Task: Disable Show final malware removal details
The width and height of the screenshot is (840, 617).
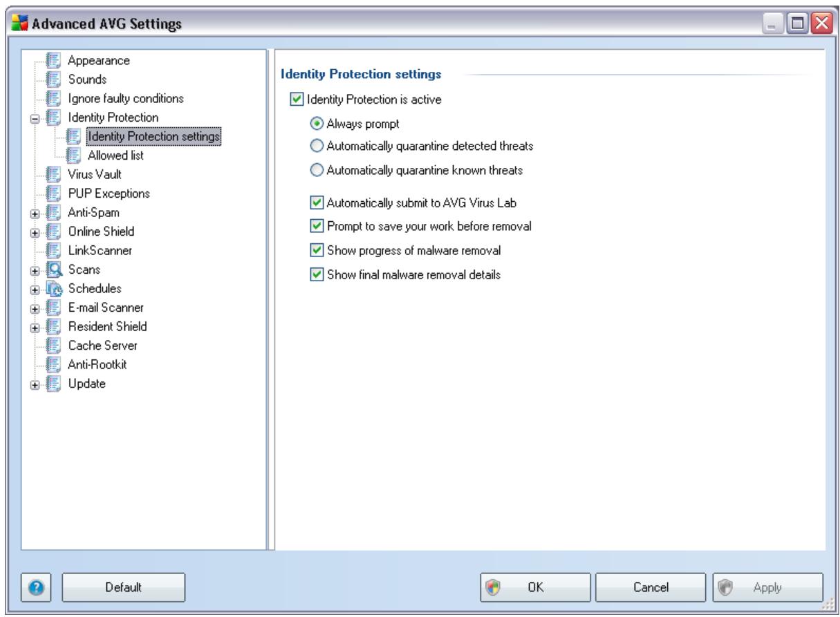Action: 316,274
